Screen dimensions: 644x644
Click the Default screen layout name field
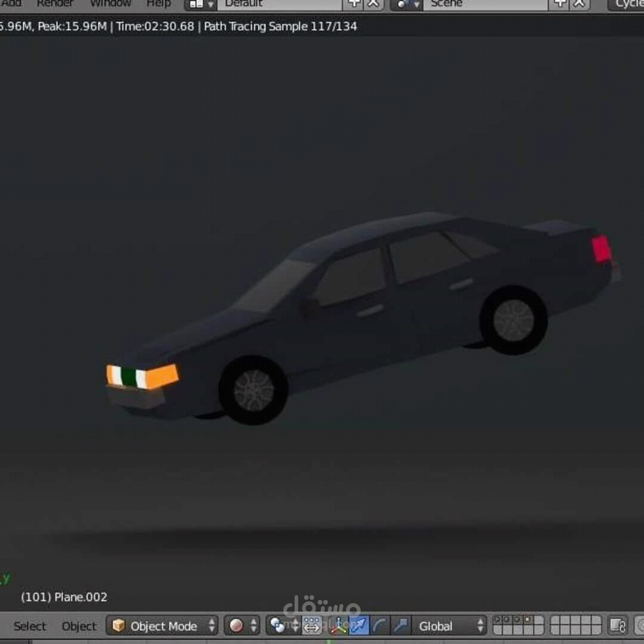pyautogui.click(x=279, y=4)
